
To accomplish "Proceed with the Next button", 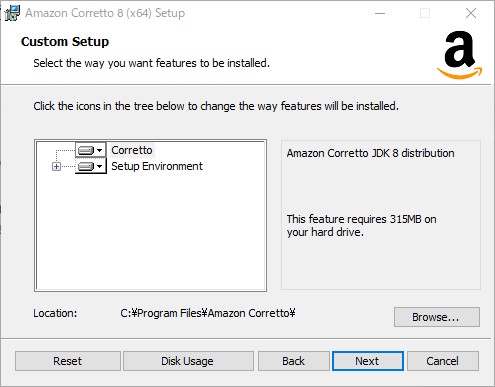I will tap(368, 361).
